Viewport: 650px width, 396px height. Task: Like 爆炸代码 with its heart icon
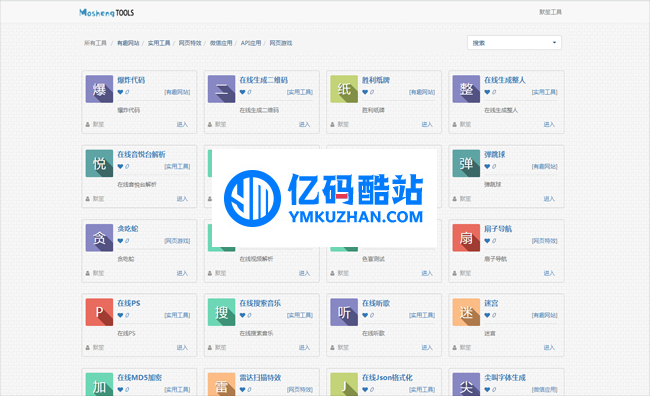[120, 92]
